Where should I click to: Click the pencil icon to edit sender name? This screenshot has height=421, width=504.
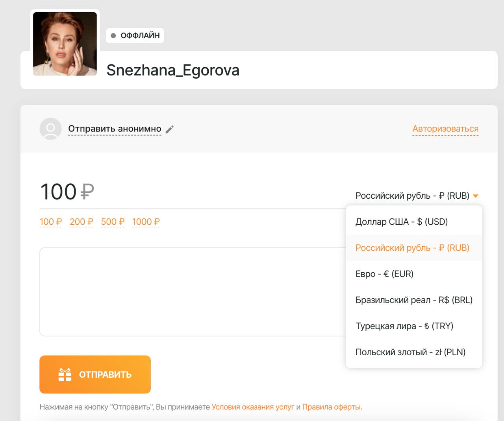[169, 129]
